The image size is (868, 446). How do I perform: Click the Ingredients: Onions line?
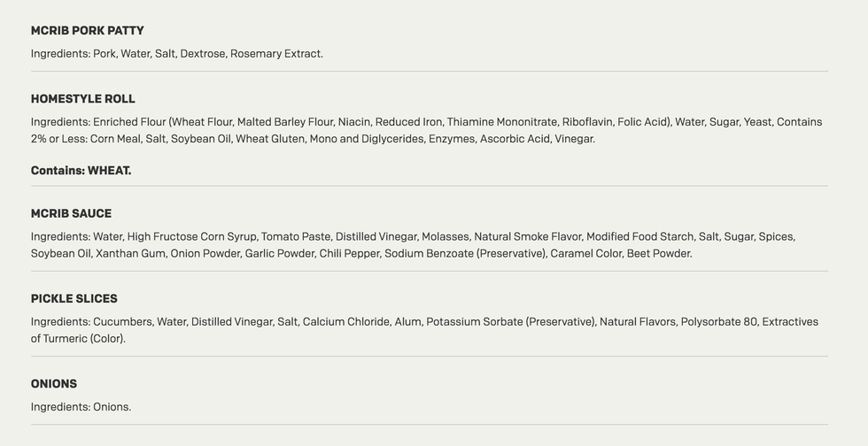click(81, 407)
